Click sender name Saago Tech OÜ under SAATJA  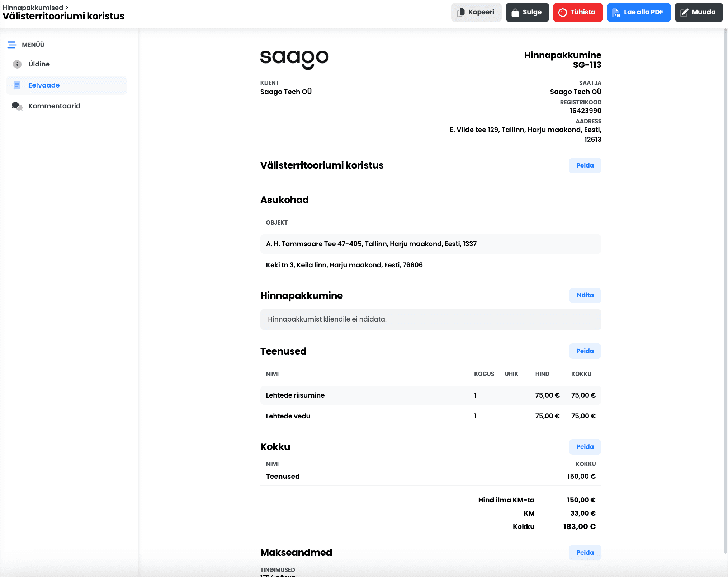coord(576,92)
